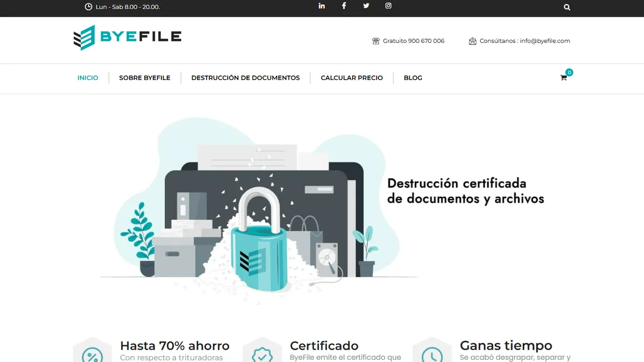Open the SOBRE BYEFILE menu item
This screenshot has height=362, width=644.
[x=145, y=78]
